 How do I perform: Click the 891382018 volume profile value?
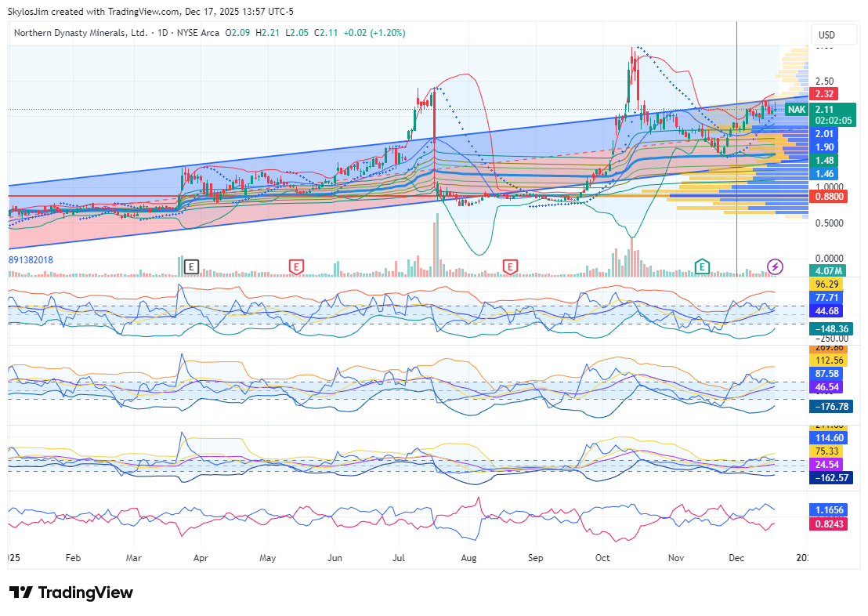(x=31, y=260)
